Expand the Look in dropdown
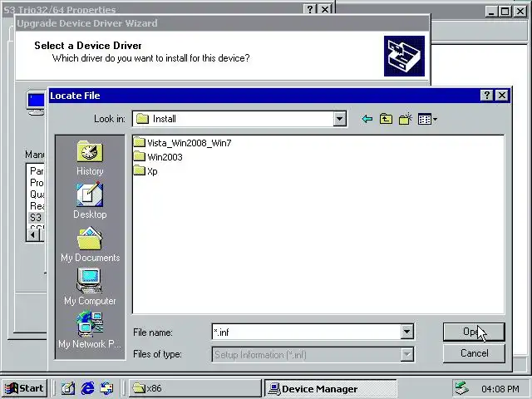532x399 pixels. coord(339,119)
